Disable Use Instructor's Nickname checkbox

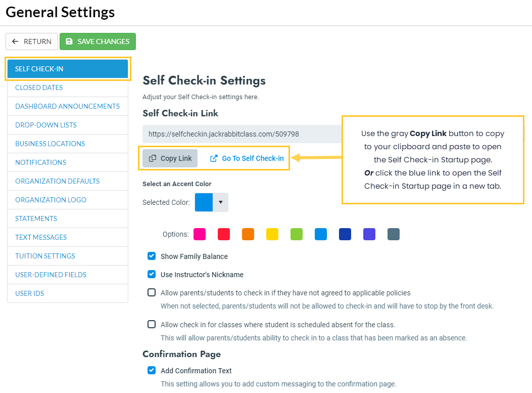pyautogui.click(x=152, y=275)
